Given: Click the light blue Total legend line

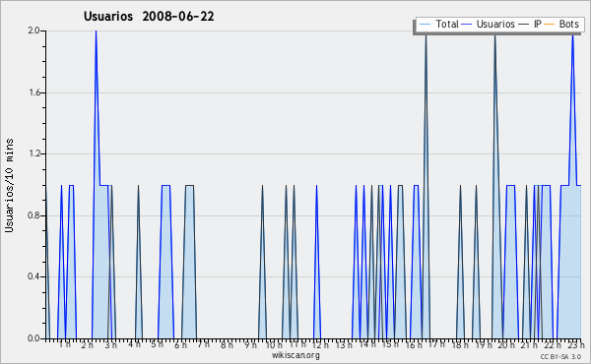Looking at the screenshot, I should (x=425, y=25).
